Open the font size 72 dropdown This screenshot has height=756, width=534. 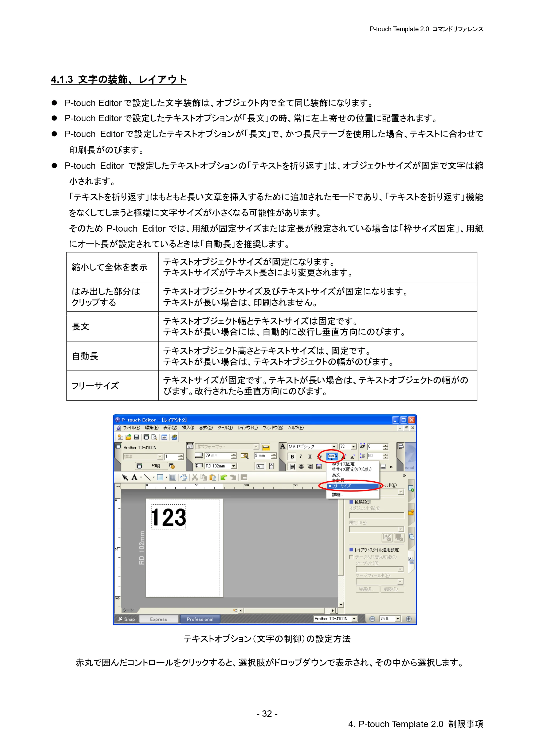tap(354, 446)
